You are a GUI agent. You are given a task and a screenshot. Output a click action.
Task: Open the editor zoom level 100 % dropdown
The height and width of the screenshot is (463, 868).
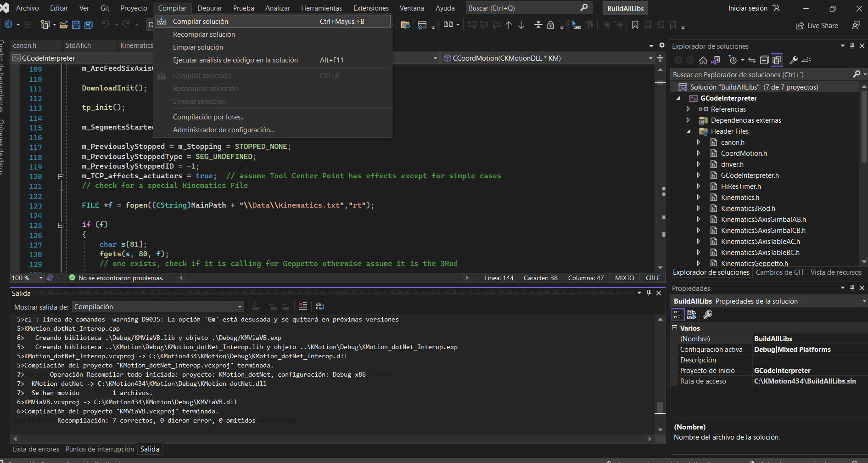coord(41,278)
